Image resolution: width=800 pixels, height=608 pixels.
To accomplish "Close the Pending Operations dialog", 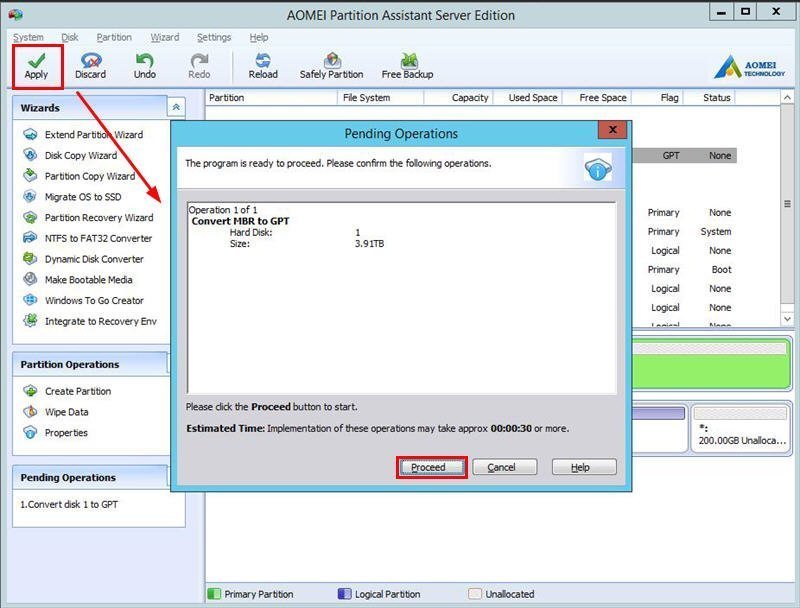I will coord(613,130).
